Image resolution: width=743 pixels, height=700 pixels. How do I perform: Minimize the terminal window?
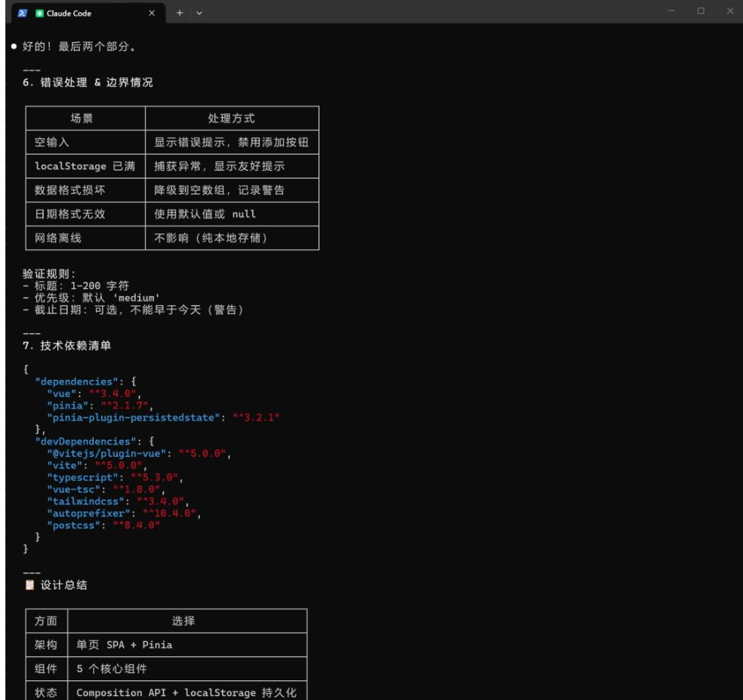(x=671, y=11)
